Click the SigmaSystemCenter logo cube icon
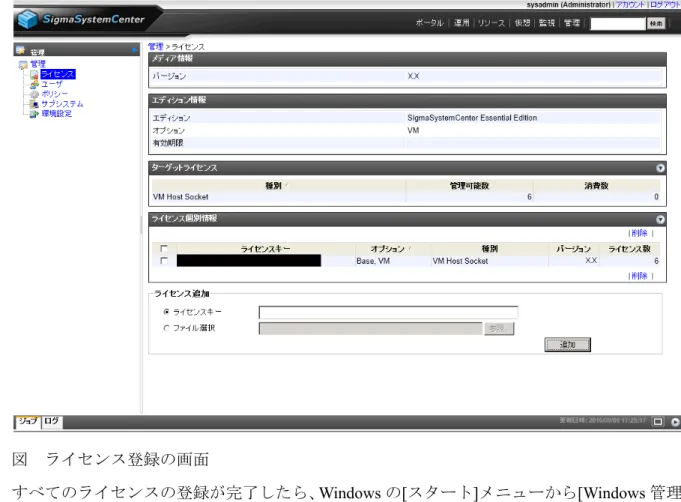 27,20
